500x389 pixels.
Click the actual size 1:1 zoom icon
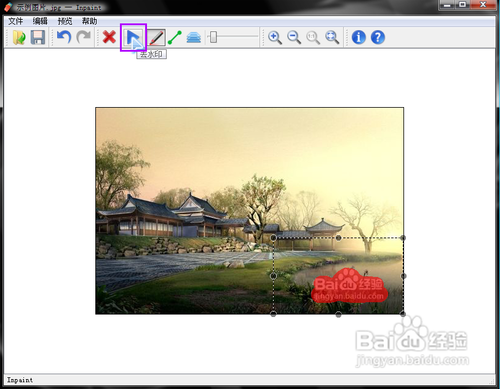point(313,37)
